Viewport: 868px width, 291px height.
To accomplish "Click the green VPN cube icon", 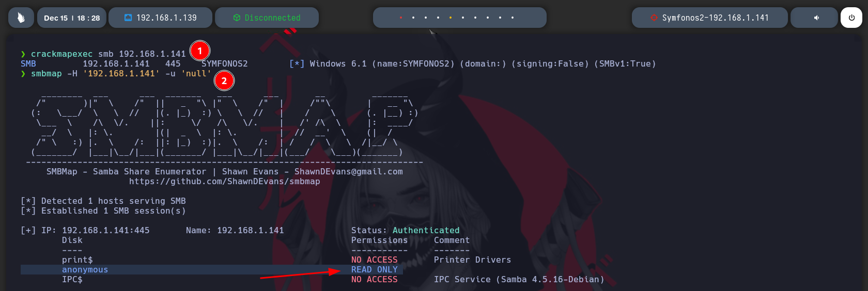I will (x=237, y=18).
